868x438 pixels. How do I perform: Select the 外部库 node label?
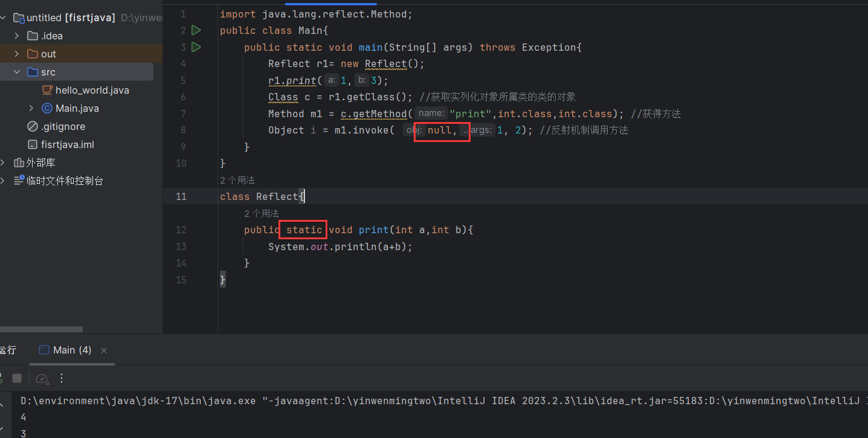[41, 163]
